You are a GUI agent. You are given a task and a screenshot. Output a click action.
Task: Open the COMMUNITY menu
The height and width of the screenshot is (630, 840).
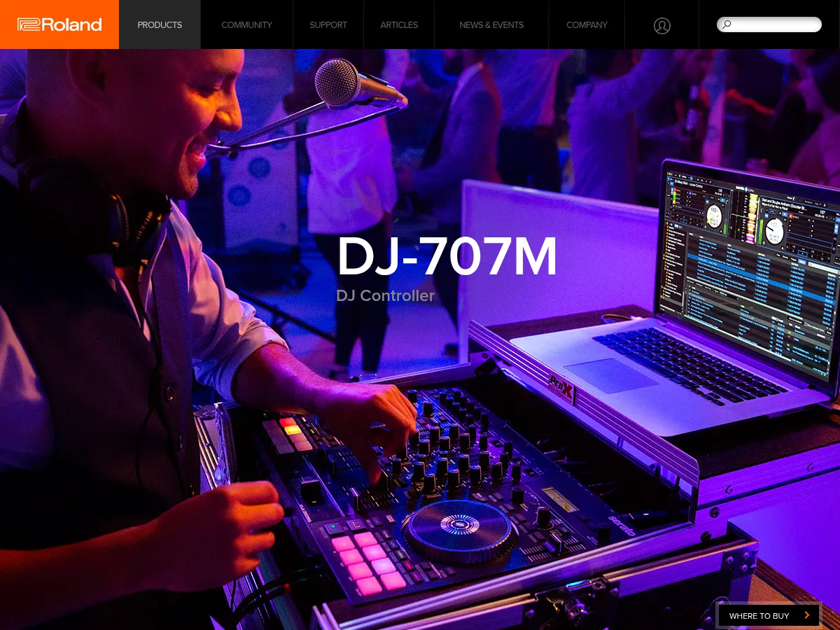[x=246, y=24]
